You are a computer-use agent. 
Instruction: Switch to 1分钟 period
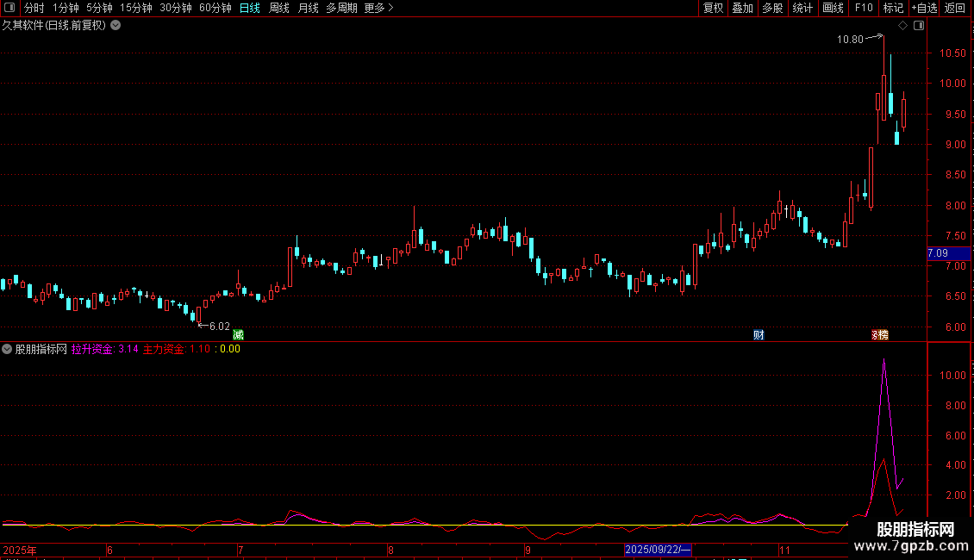(66, 8)
